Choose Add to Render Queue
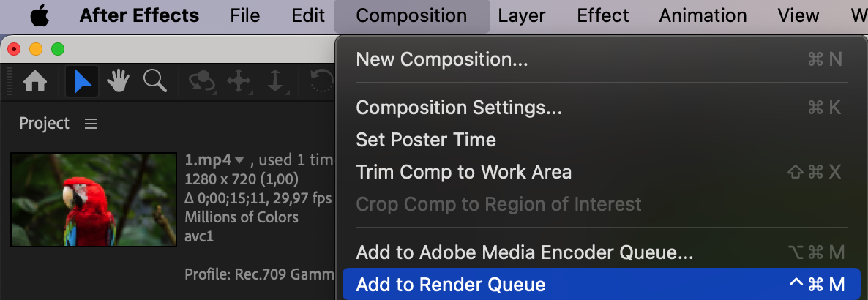 [x=451, y=285]
